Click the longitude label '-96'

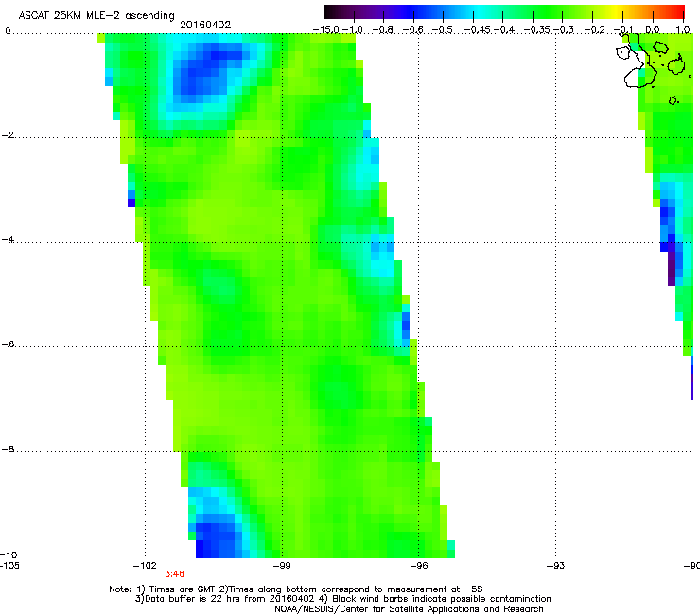(x=419, y=566)
